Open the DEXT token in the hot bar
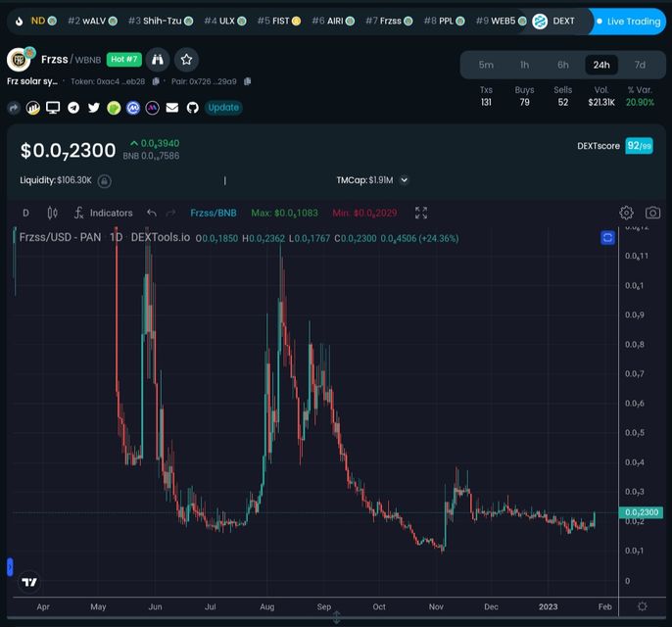672x627 pixels. 553,21
